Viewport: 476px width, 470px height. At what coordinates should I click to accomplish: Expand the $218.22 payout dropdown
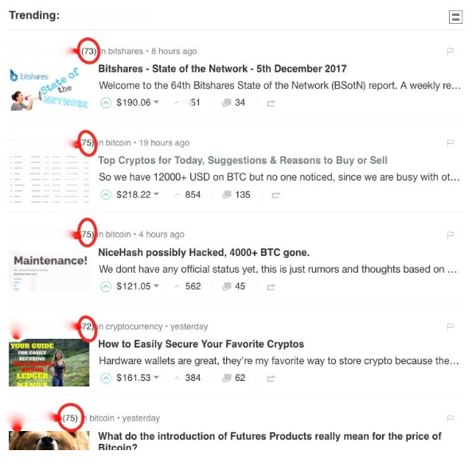[x=156, y=194]
